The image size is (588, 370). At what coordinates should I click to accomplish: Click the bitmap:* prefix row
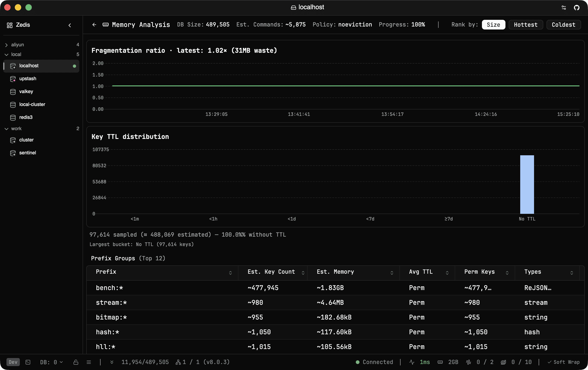click(335, 317)
